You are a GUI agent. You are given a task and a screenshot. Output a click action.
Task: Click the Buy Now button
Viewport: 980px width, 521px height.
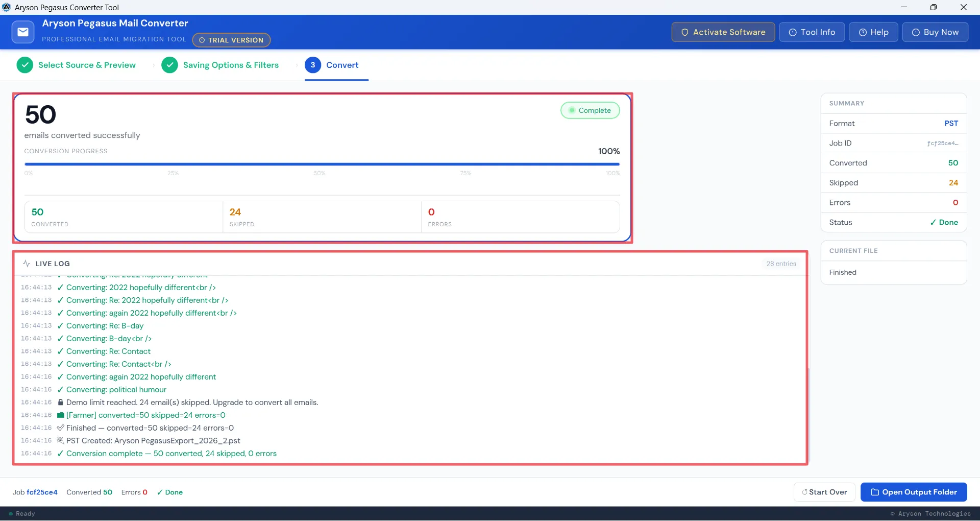click(935, 32)
